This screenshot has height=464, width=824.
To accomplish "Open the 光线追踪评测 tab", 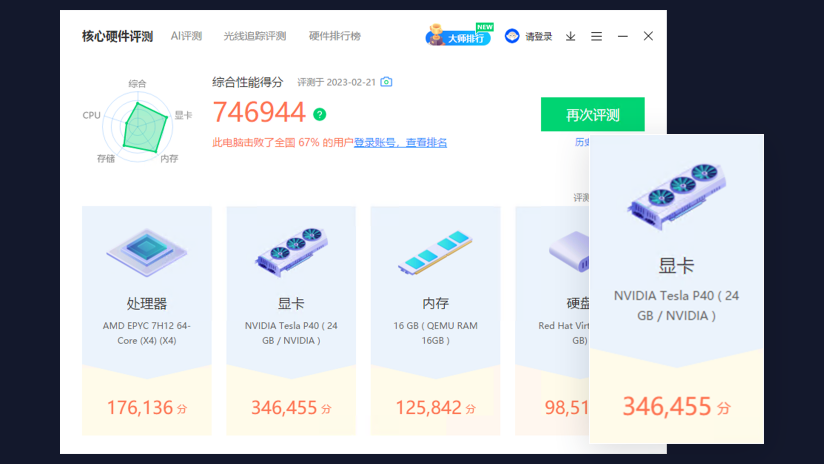I will tap(255, 36).
